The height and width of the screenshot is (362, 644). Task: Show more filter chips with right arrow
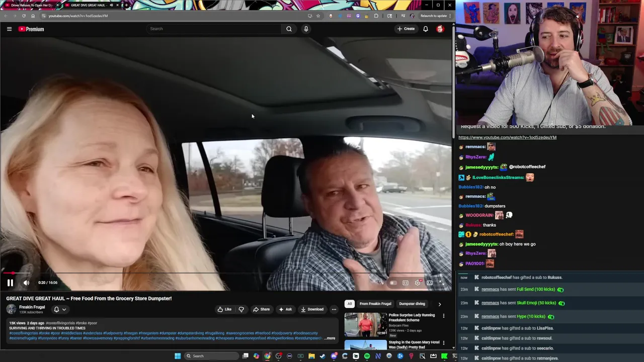point(439,304)
